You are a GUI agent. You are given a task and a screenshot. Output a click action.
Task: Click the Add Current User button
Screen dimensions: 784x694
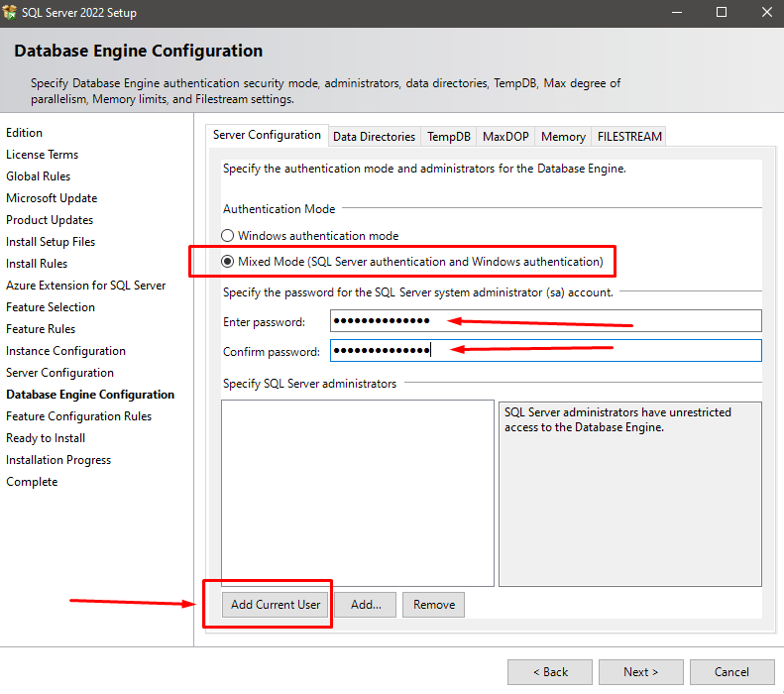276,605
